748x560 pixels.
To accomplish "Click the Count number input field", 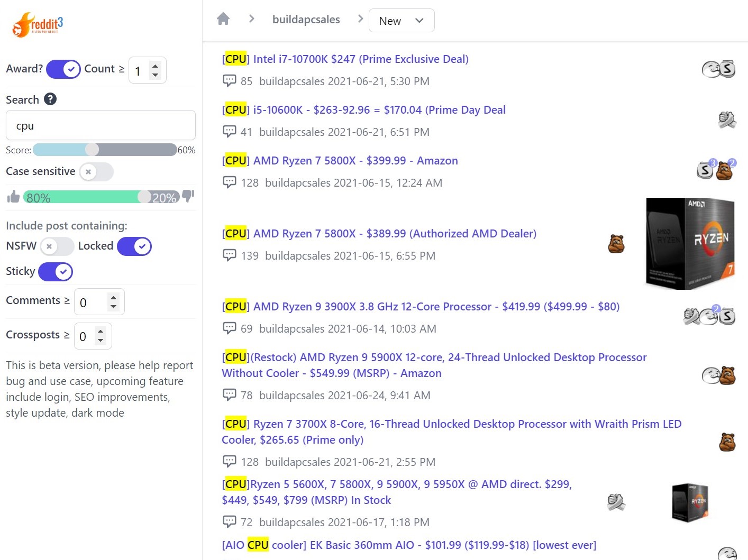I will point(148,70).
